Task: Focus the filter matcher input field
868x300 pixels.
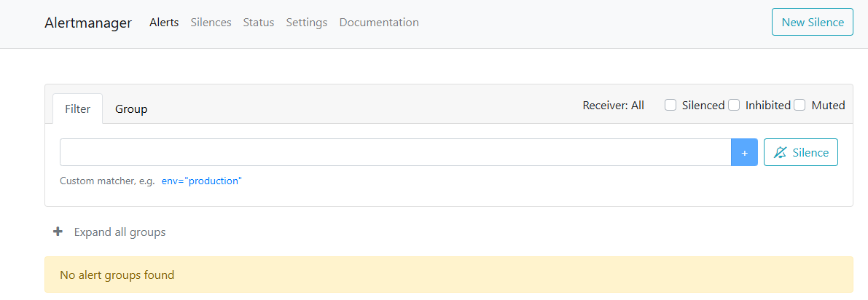Action: pyautogui.click(x=395, y=152)
